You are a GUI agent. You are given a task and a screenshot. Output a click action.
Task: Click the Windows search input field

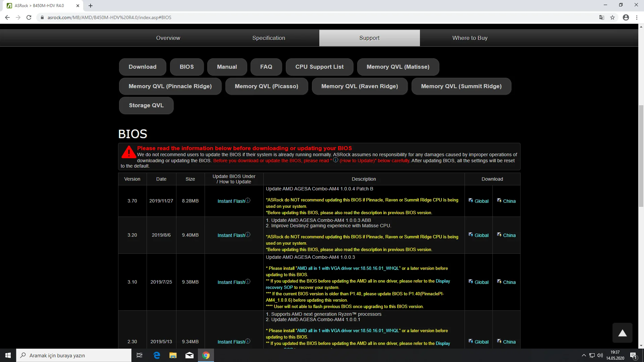74,355
